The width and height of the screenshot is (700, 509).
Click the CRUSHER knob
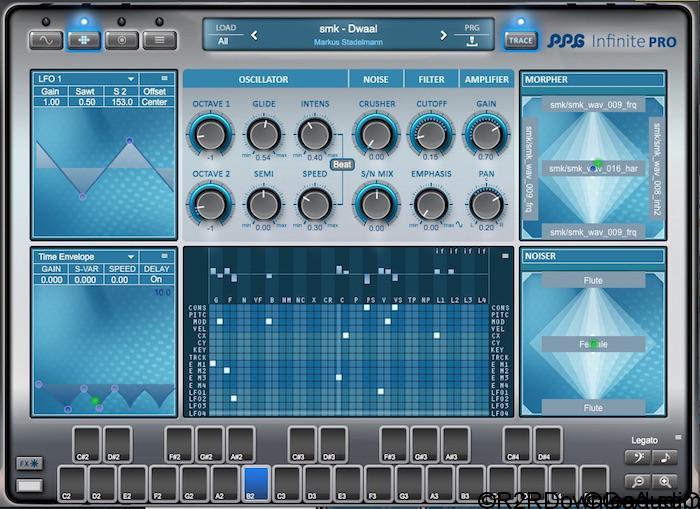(x=376, y=134)
